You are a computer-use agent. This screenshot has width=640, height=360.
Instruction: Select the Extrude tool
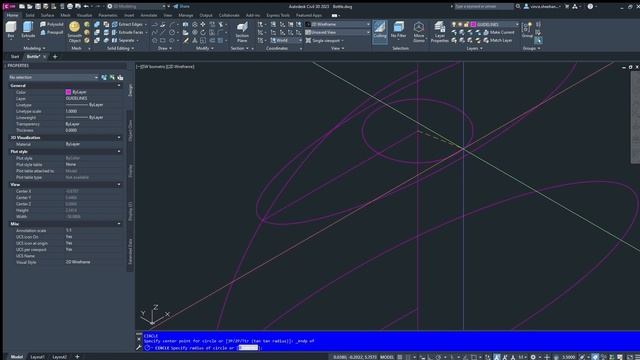coord(28,30)
